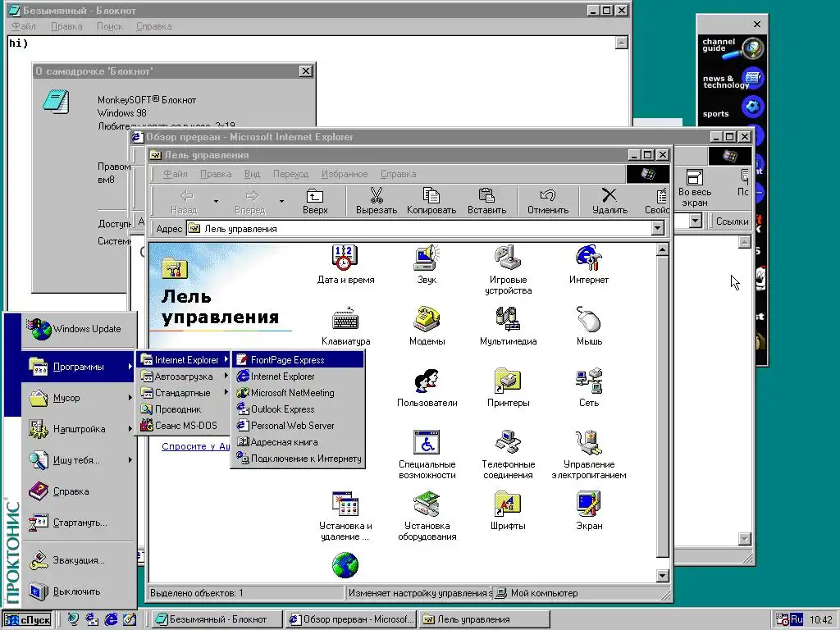Screen dimensions: 840x630
Task: Click the Ru language indicator in tray
Action: tap(797, 620)
